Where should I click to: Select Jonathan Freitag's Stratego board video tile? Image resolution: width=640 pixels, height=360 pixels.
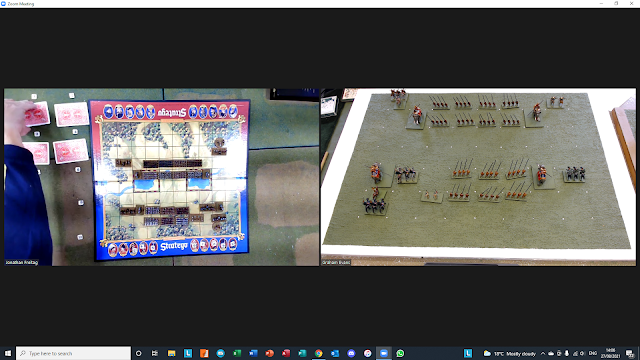(162, 177)
